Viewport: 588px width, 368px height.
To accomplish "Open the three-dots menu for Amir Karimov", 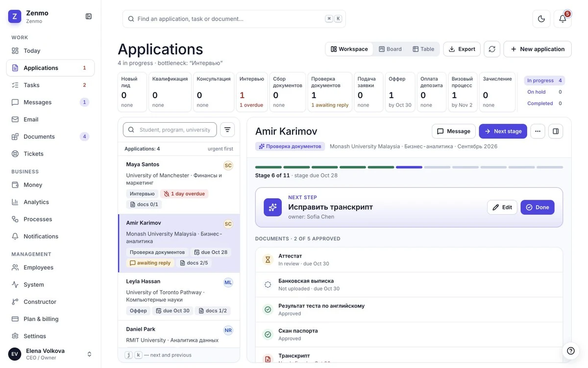I will tap(538, 131).
